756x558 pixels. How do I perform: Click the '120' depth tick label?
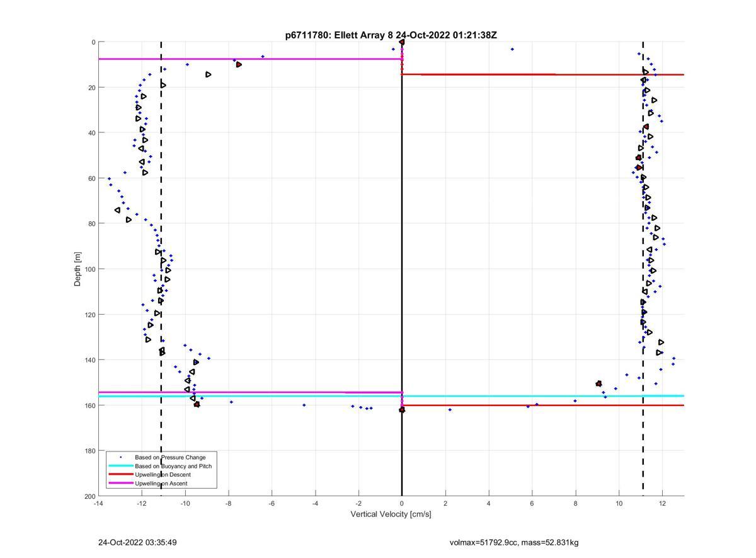[89, 315]
